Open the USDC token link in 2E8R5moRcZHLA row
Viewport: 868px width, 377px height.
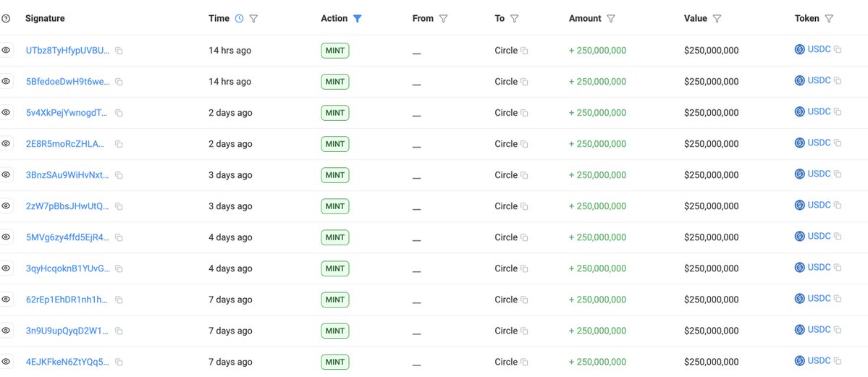[819, 143]
